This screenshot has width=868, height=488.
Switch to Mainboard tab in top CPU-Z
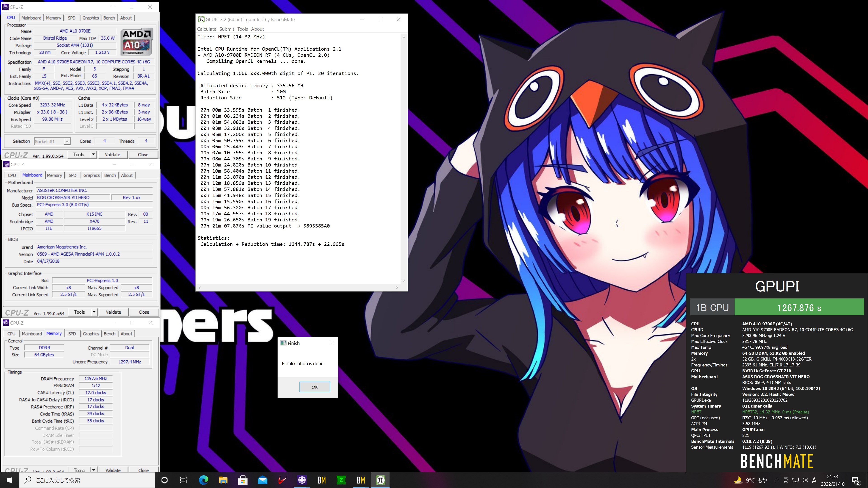click(31, 18)
